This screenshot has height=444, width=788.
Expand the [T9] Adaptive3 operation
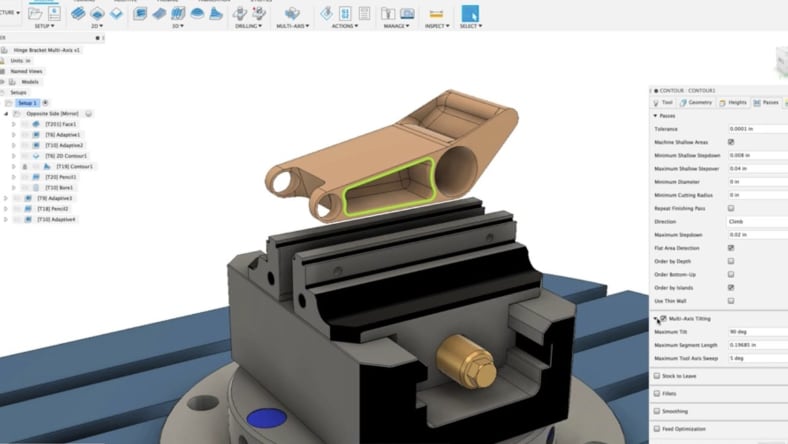coord(6,198)
